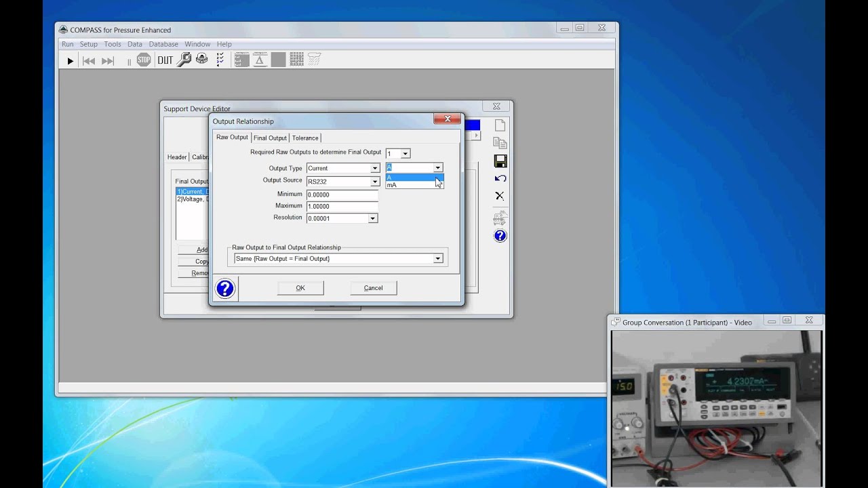
Task: Click the Run play arrow toolbar icon
Action: 70,61
